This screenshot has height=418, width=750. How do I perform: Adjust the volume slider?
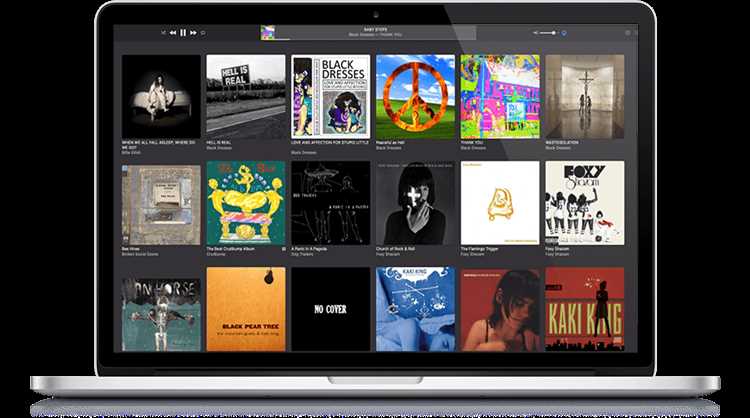[x=549, y=33]
